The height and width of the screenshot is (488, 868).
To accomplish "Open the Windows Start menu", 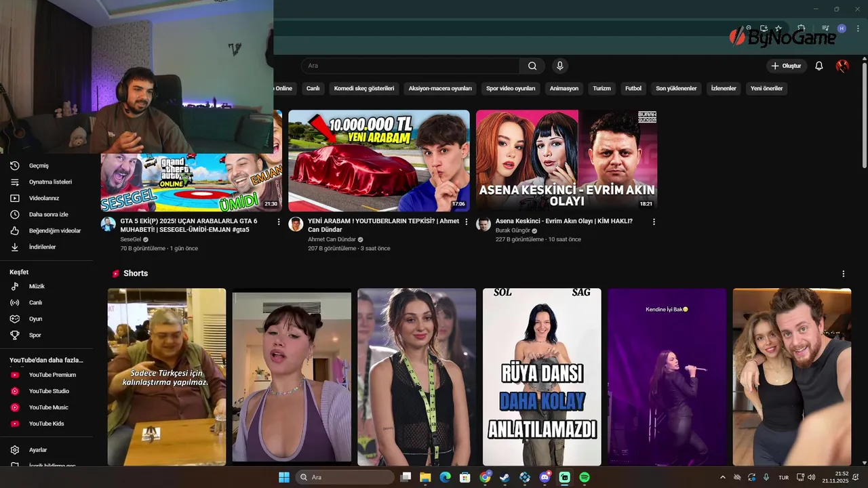I will (x=284, y=477).
